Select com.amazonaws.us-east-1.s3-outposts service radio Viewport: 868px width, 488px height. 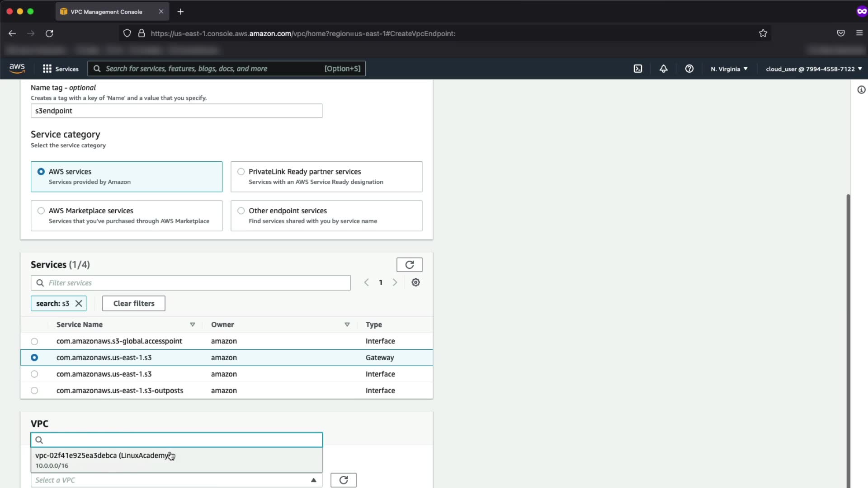point(34,390)
